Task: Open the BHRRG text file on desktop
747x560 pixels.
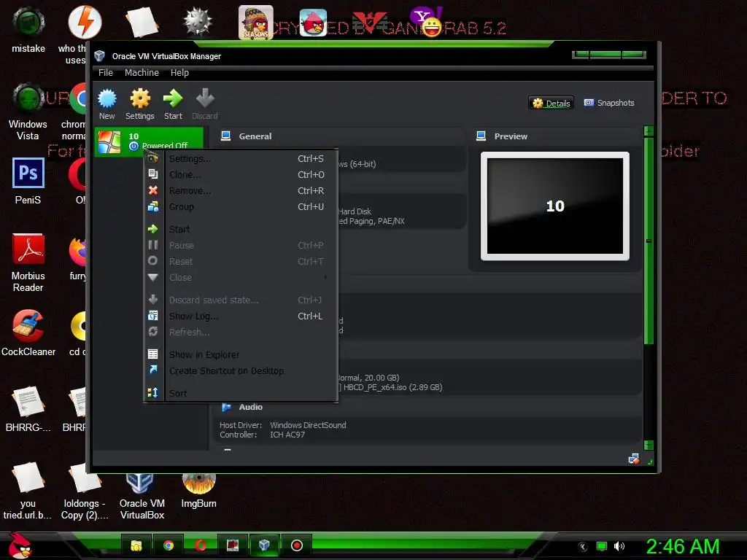Action: (28, 410)
